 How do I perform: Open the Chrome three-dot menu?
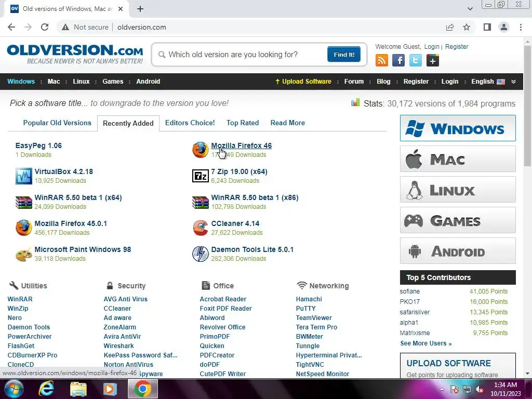tap(521, 27)
